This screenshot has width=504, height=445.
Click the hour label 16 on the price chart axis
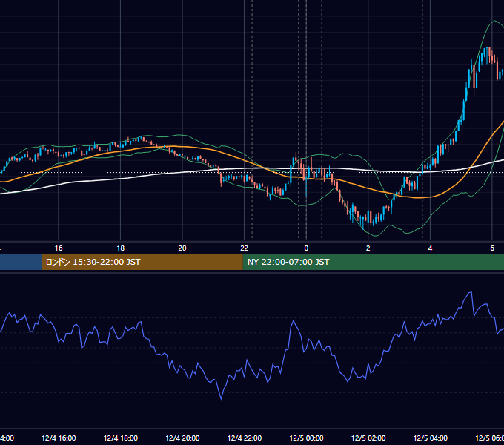click(x=59, y=248)
